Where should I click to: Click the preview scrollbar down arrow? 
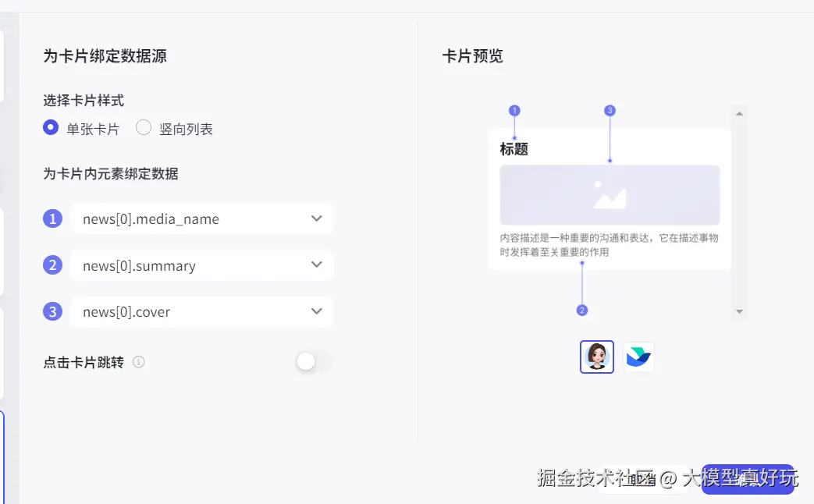739,311
